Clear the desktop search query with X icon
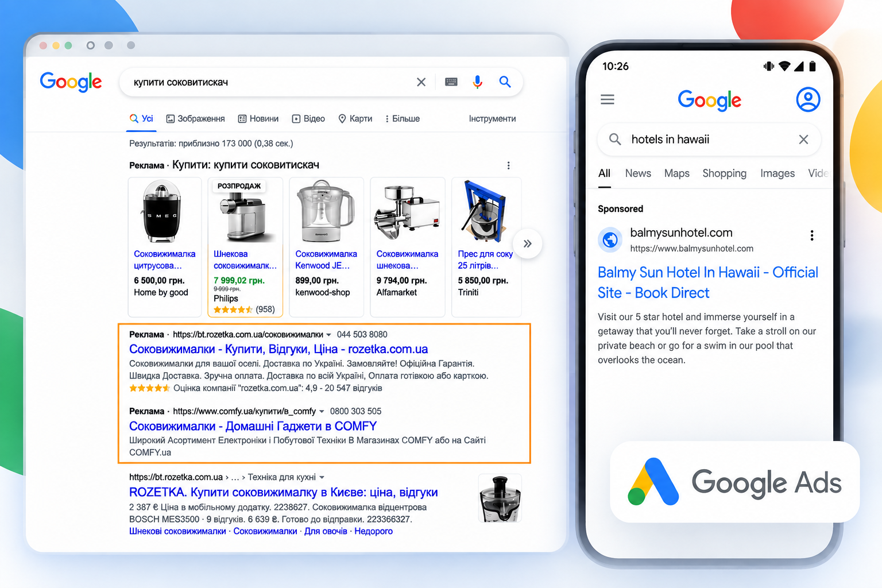Screen dimensions: 882x588 [x=421, y=82]
